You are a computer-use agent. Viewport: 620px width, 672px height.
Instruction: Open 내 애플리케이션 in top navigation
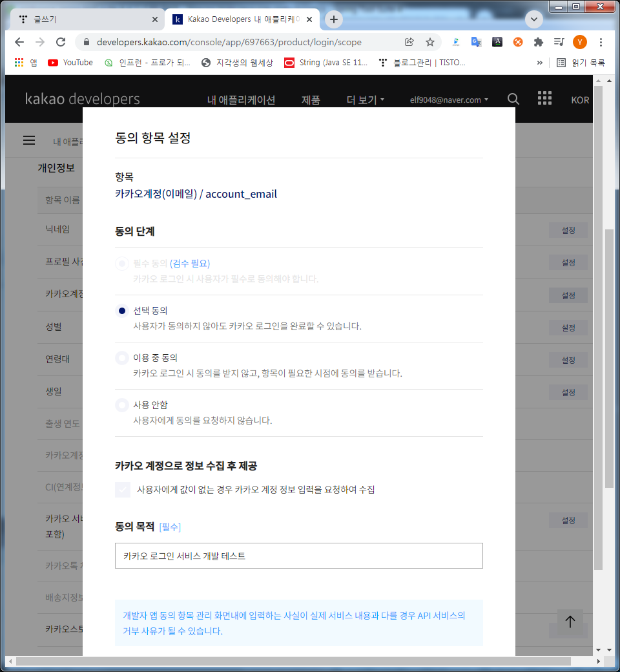[x=241, y=100]
